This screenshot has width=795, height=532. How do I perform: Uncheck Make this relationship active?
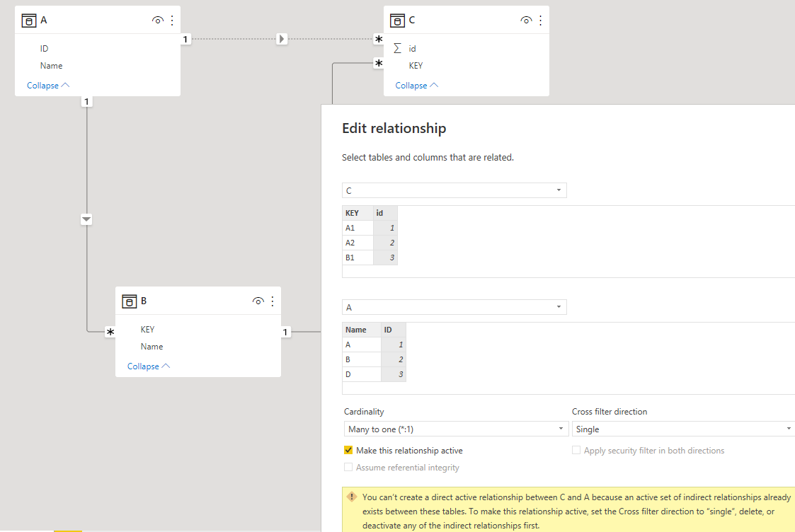[x=348, y=450]
